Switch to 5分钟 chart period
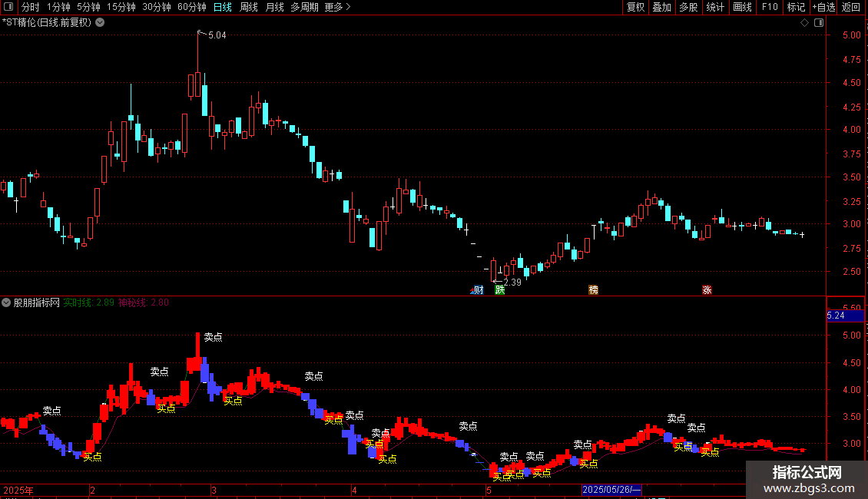The image size is (868, 499). pos(88,7)
